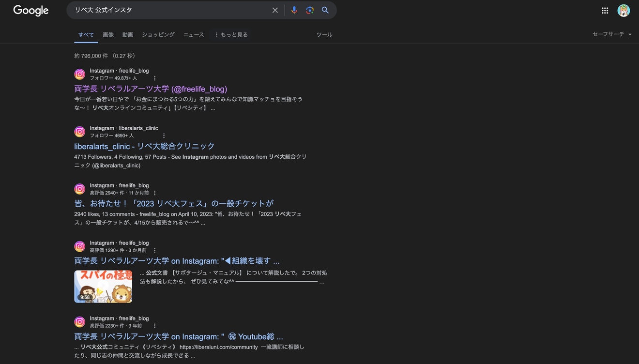Open the Google account avatar
Image resolution: width=639 pixels, height=364 pixels.
pos(624,11)
